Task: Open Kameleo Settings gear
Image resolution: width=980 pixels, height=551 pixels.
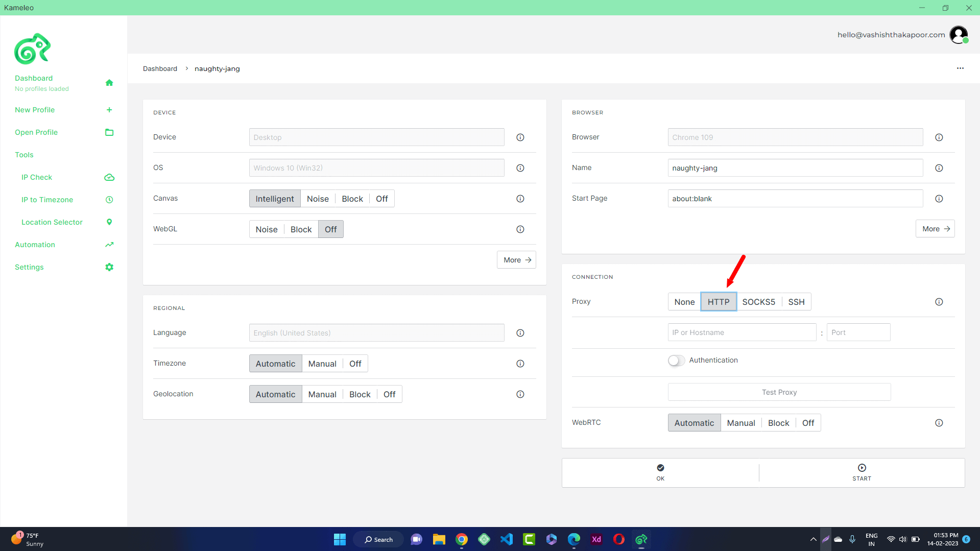Action: coord(29,267)
